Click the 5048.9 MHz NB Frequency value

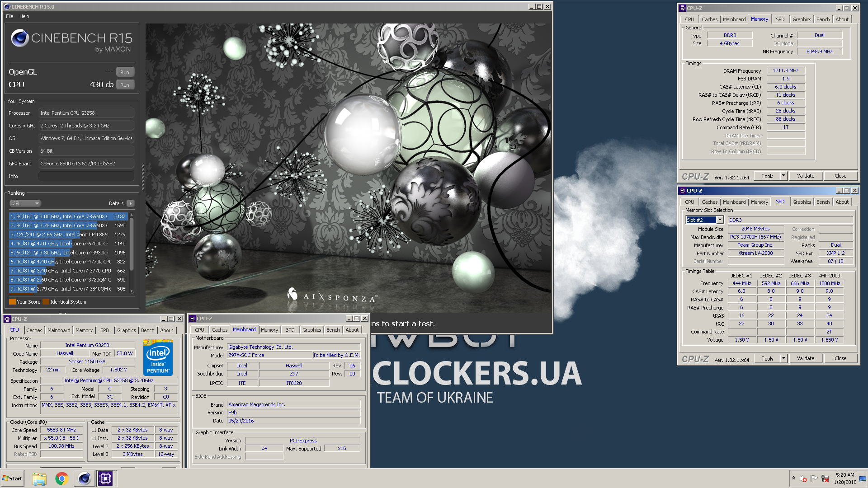click(819, 52)
